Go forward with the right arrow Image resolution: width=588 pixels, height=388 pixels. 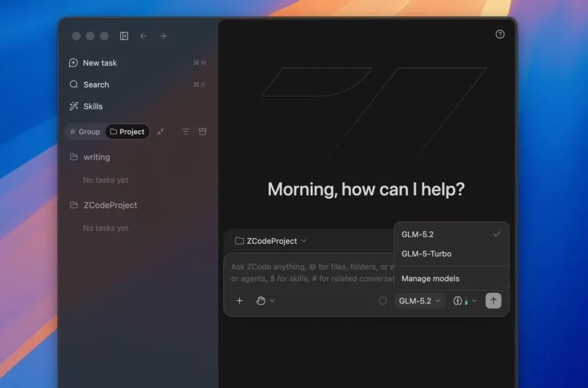pyautogui.click(x=163, y=36)
